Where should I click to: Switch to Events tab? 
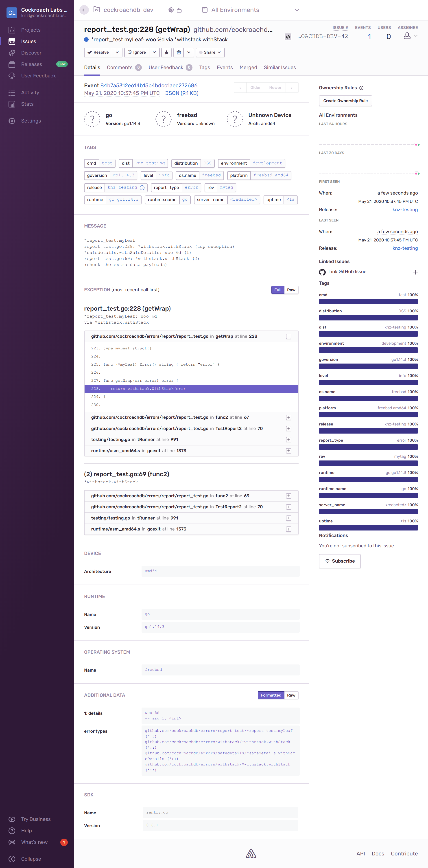click(x=225, y=67)
